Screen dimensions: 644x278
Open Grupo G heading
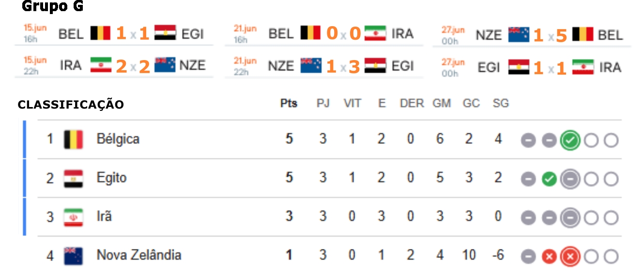pyautogui.click(x=53, y=7)
